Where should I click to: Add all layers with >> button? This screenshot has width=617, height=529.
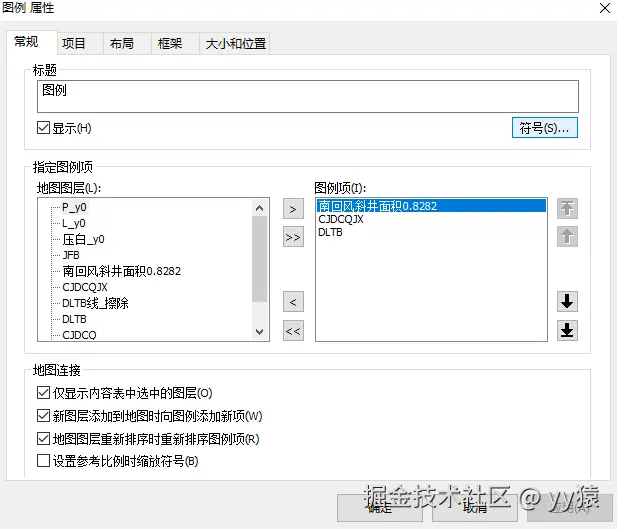293,237
